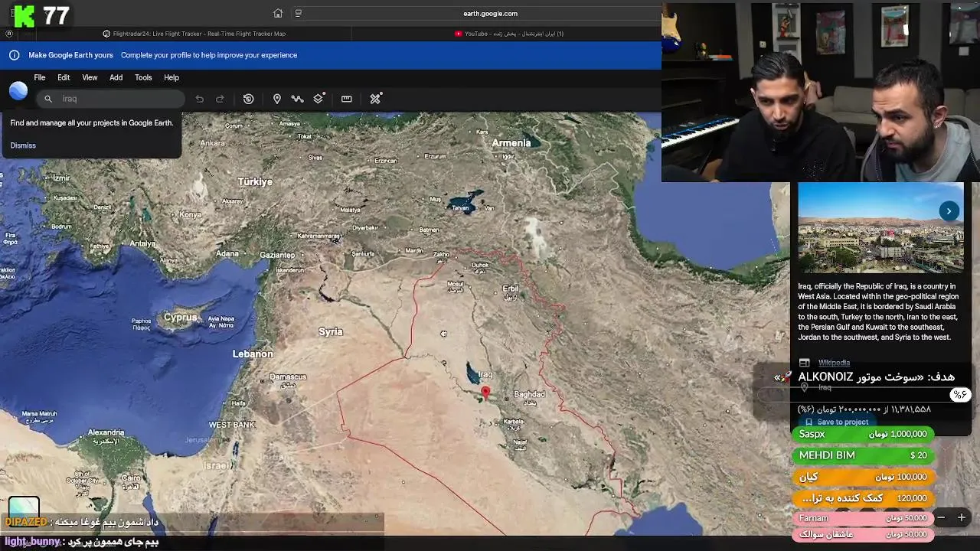
Task: Click the Baghdad label on map
Action: [x=529, y=394]
